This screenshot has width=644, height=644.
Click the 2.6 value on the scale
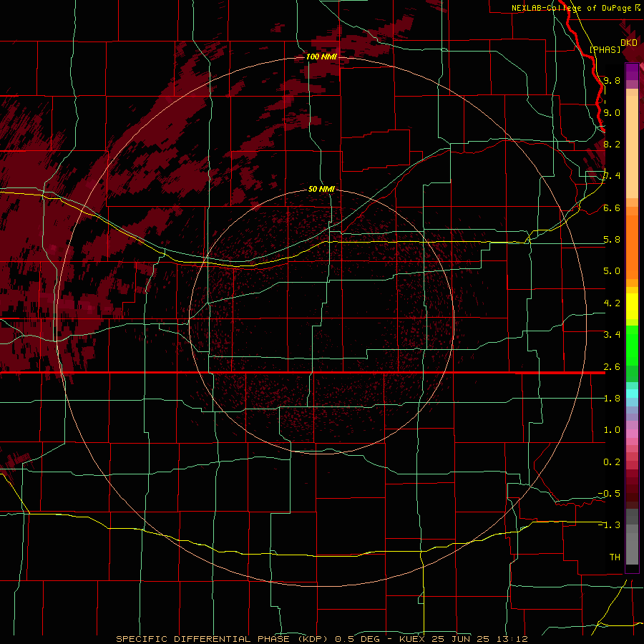(x=612, y=366)
